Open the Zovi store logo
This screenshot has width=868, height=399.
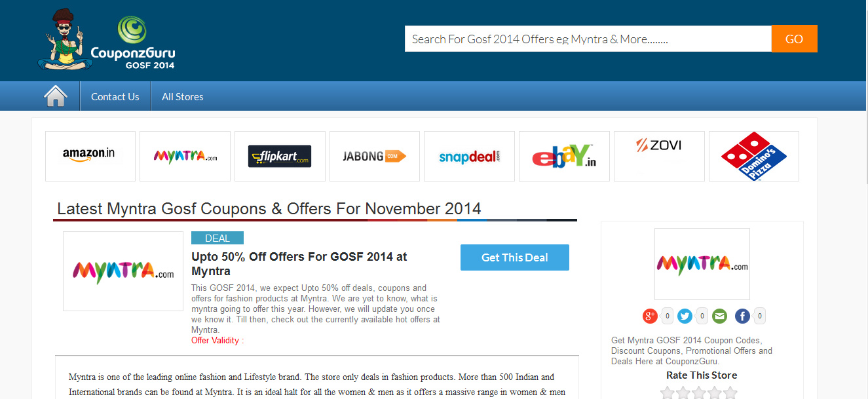[x=659, y=156]
